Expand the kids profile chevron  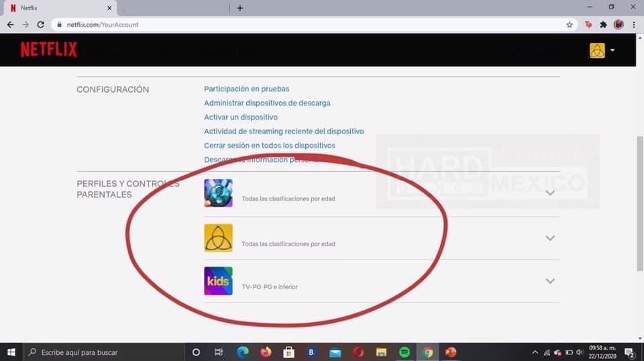coord(550,281)
